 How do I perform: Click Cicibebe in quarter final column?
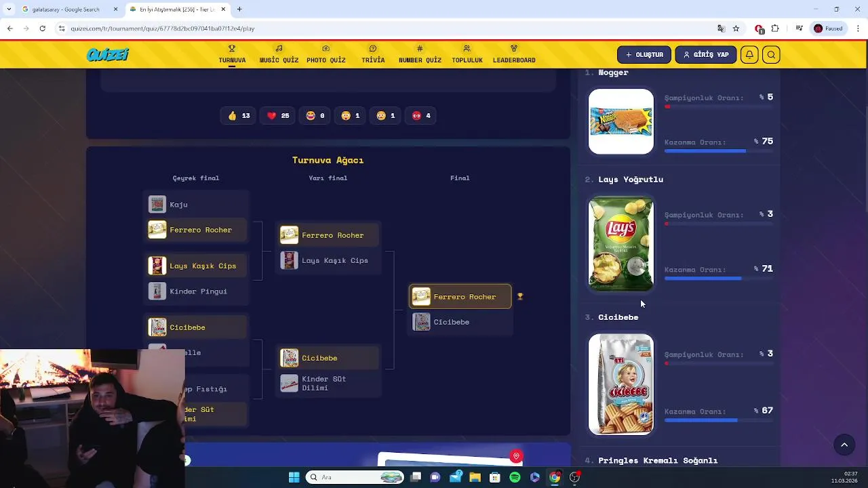click(x=197, y=327)
